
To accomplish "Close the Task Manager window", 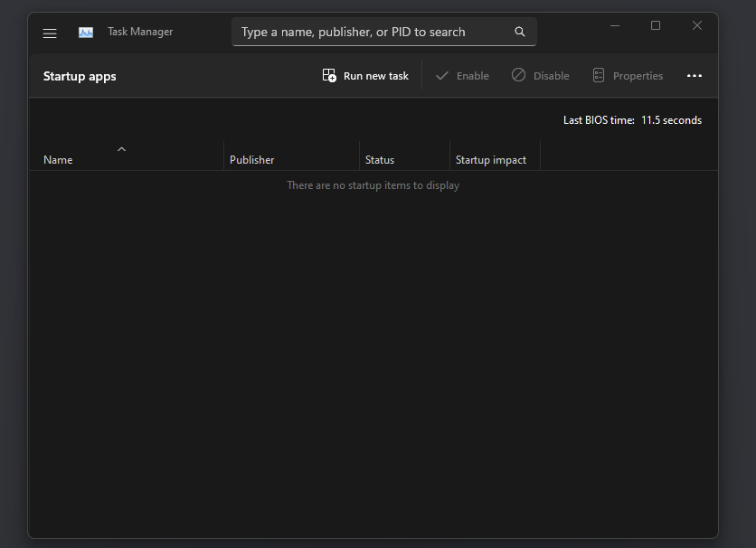I will (x=696, y=25).
